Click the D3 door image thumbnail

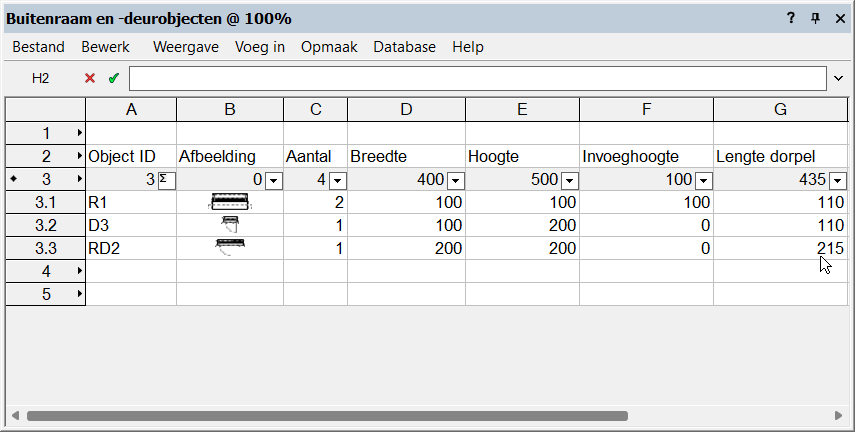pos(229,225)
